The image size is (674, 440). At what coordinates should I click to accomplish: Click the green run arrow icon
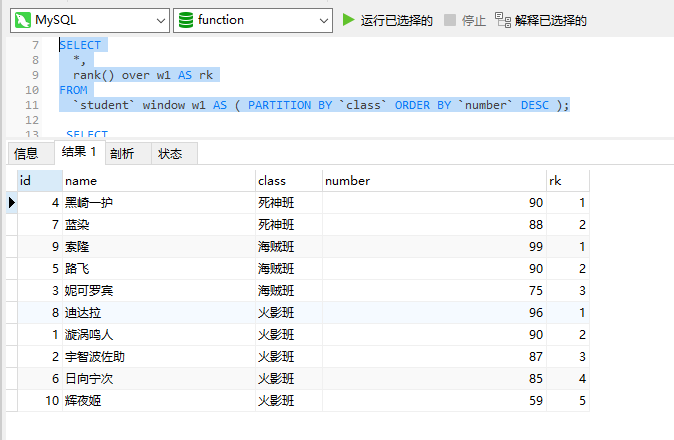click(x=348, y=20)
